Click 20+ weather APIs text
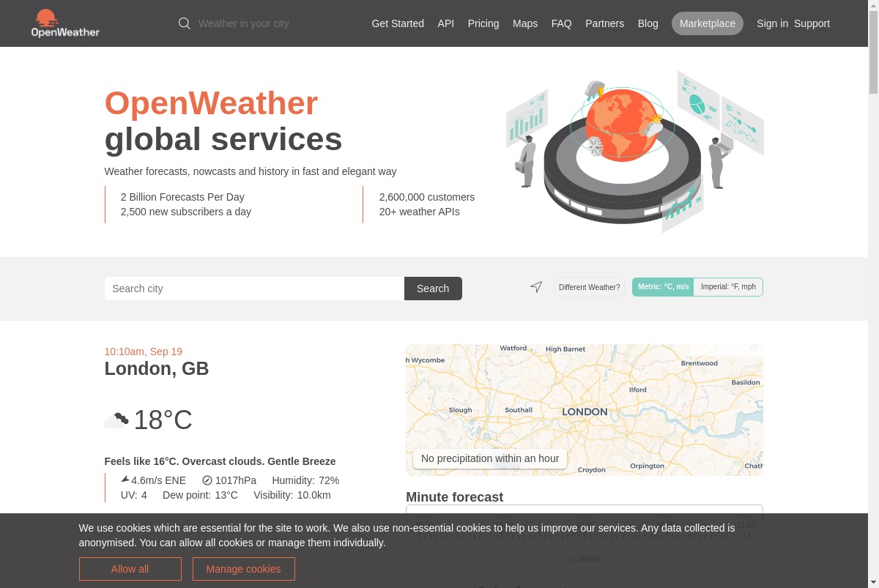The image size is (879, 588). (x=420, y=212)
